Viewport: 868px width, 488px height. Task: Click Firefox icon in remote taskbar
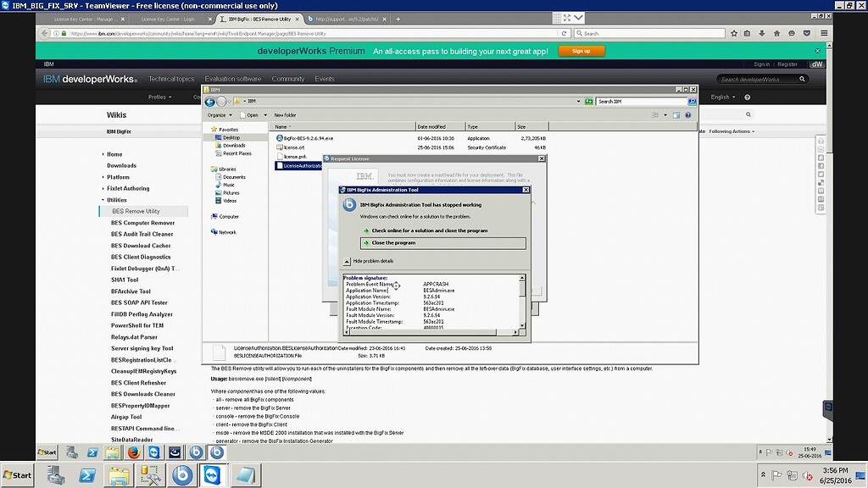click(132, 452)
